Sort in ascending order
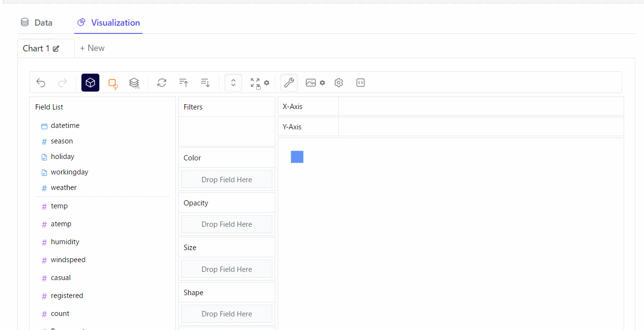 tap(184, 83)
